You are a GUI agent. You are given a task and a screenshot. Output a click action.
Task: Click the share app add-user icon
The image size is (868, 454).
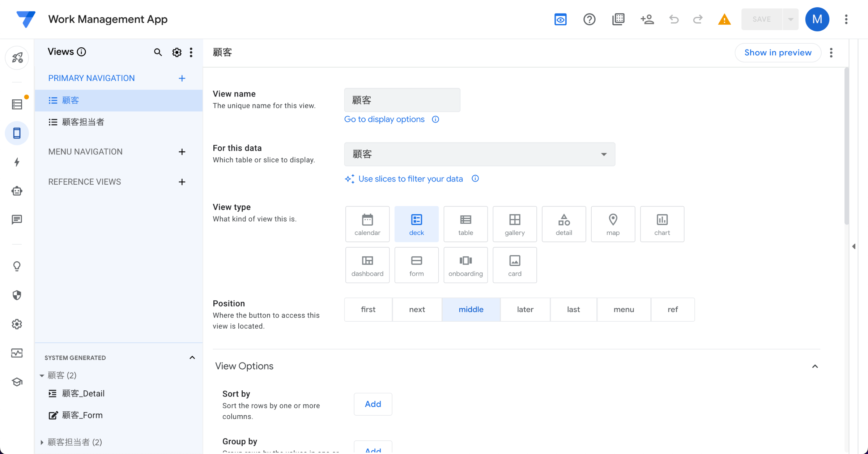click(647, 19)
